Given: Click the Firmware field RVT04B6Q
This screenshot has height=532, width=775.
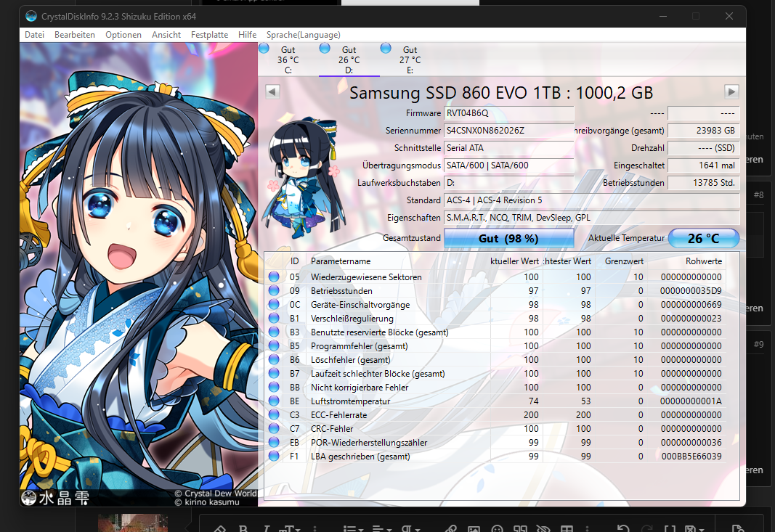Looking at the screenshot, I should click(x=508, y=113).
